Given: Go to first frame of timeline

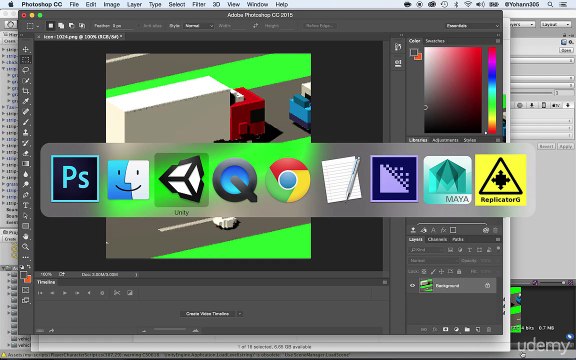Looking at the screenshot, I should pos(40,293).
